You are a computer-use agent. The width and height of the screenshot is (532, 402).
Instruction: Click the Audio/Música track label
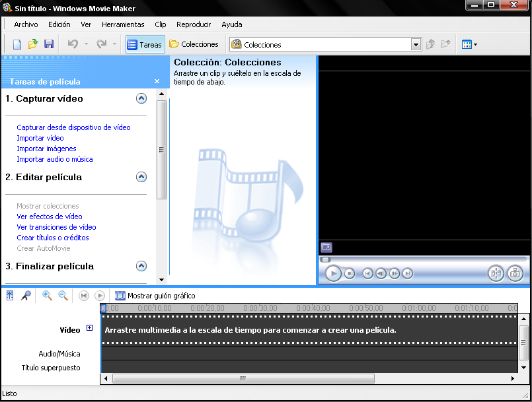pyautogui.click(x=59, y=354)
